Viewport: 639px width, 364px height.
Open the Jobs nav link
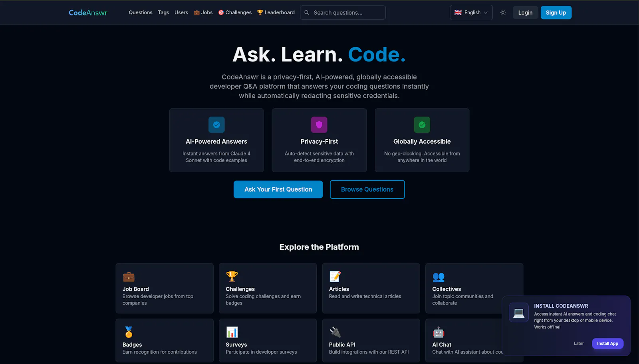203,12
